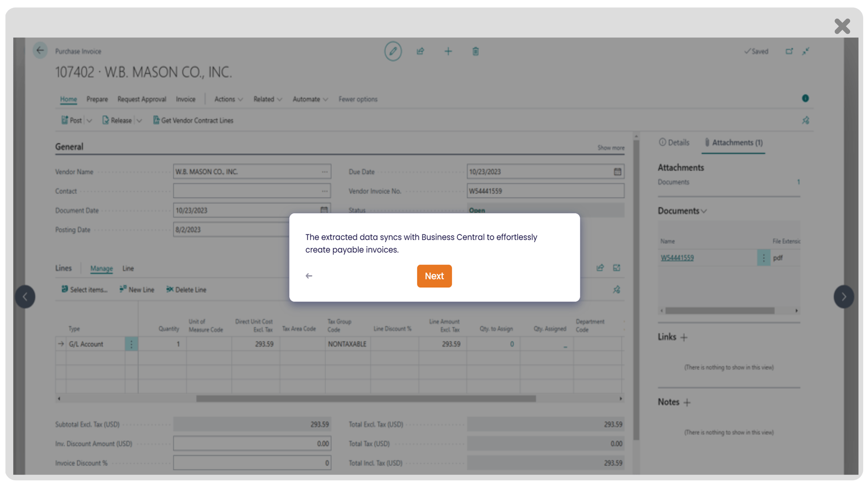Click the Post action

coord(72,121)
